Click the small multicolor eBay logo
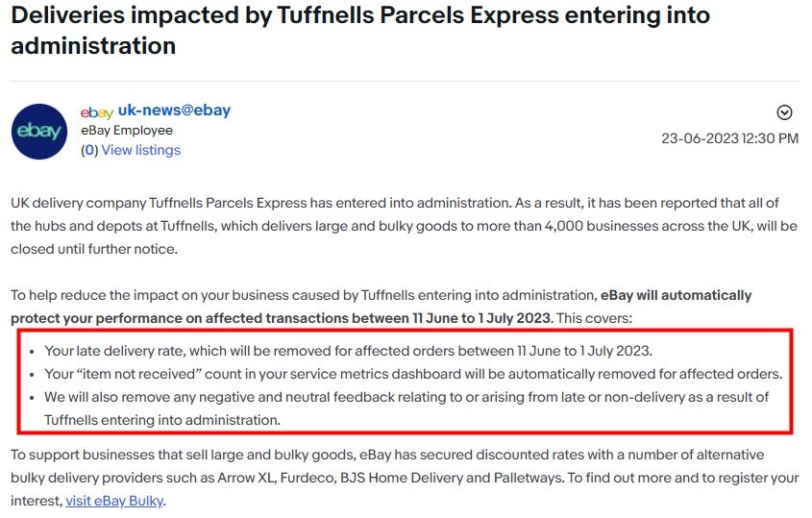The image size is (812, 518). (x=97, y=111)
